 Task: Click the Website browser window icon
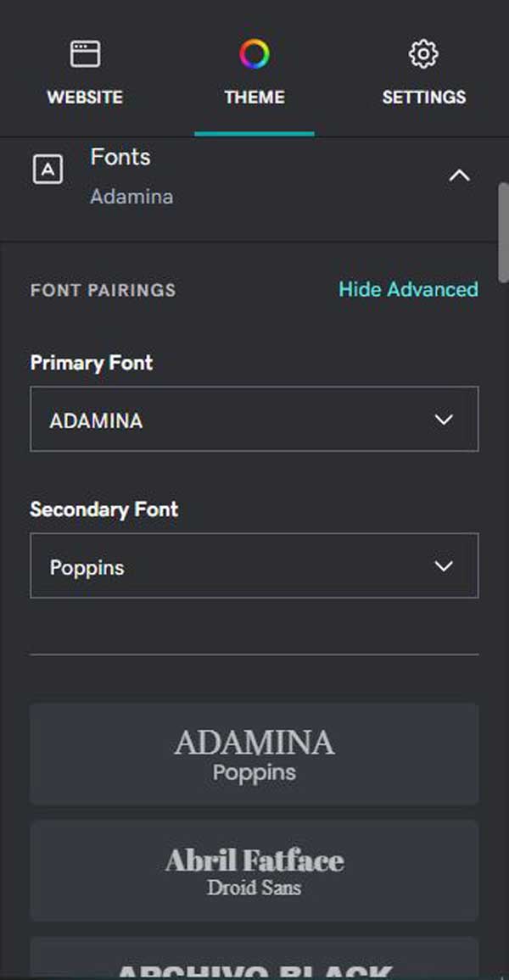(x=84, y=53)
